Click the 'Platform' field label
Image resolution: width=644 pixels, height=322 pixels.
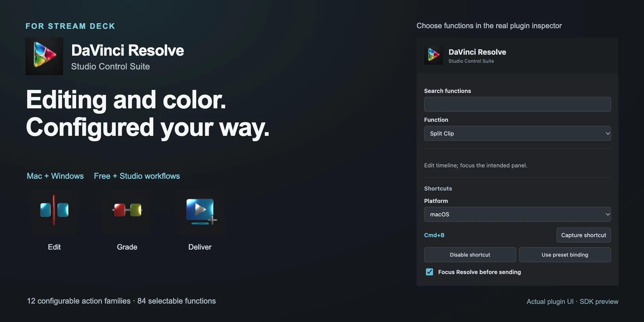click(x=436, y=201)
